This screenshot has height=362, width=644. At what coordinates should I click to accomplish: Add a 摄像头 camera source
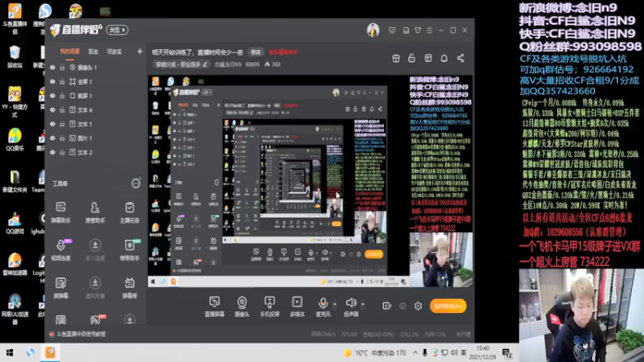(242, 306)
